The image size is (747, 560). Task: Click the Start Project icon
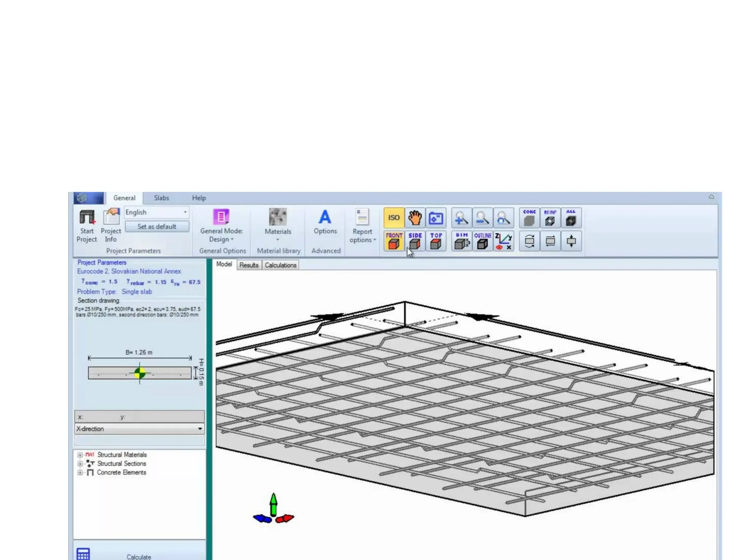click(x=87, y=226)
